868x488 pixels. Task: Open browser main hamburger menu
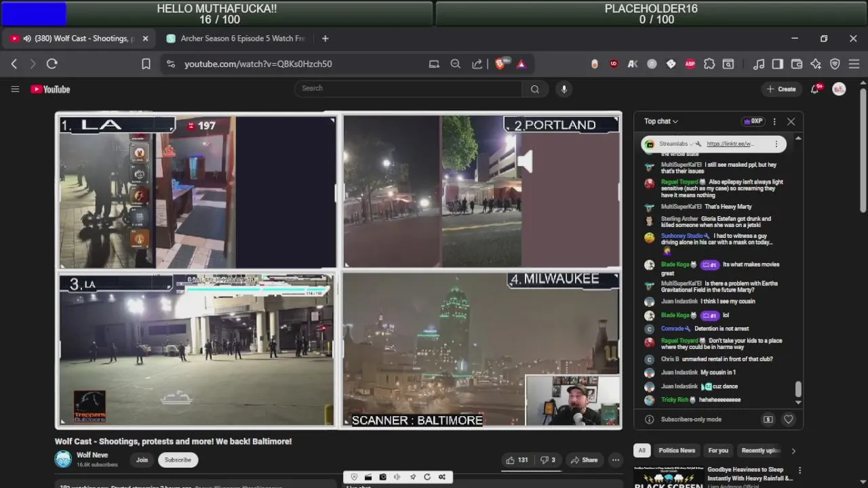[854, 64]
